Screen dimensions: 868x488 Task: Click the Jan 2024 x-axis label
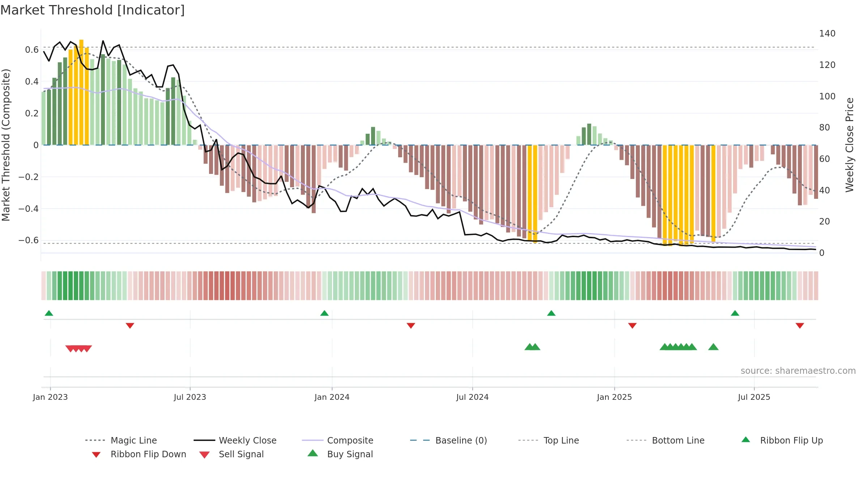coord(332,397)
